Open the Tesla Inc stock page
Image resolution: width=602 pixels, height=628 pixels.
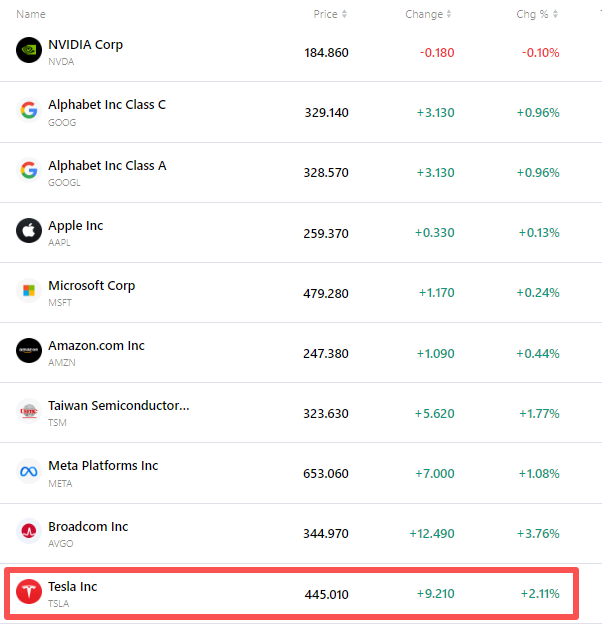pyautogui.click(x=72, y=587)
